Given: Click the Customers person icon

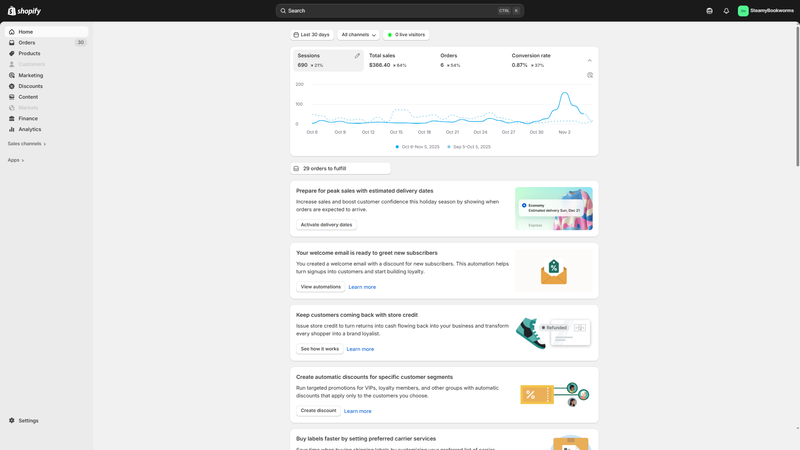Looking at the screenshot, I should 12,64.
